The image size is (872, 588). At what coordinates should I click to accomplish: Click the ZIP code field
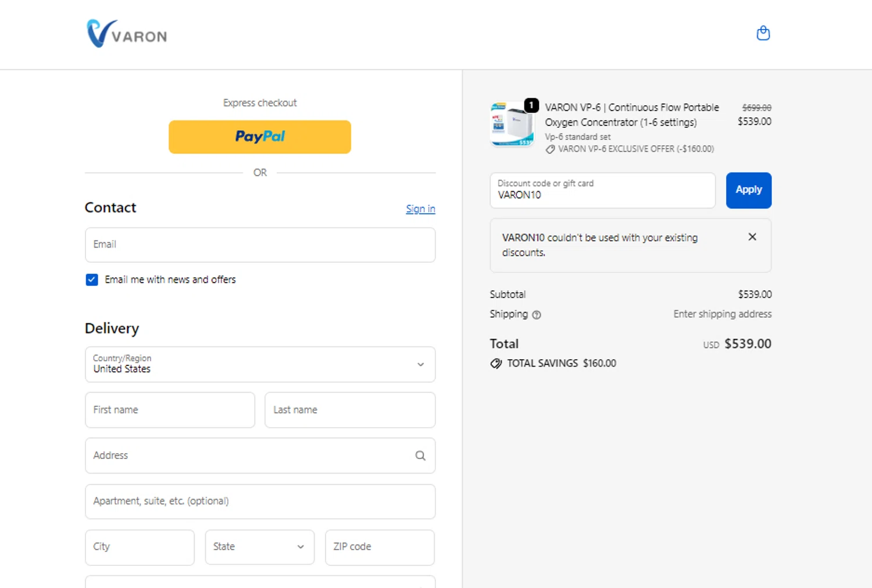[x=380, y=547]
